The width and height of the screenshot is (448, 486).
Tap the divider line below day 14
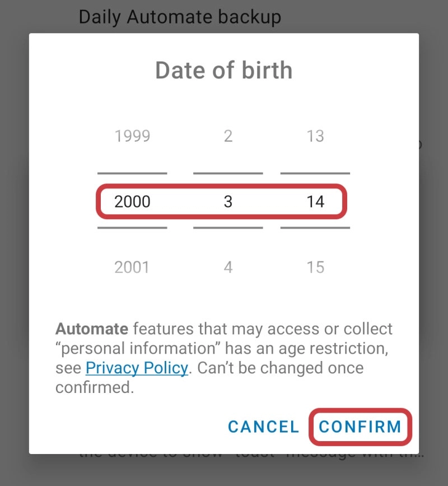pyautogui.click(x=315, y=228)
